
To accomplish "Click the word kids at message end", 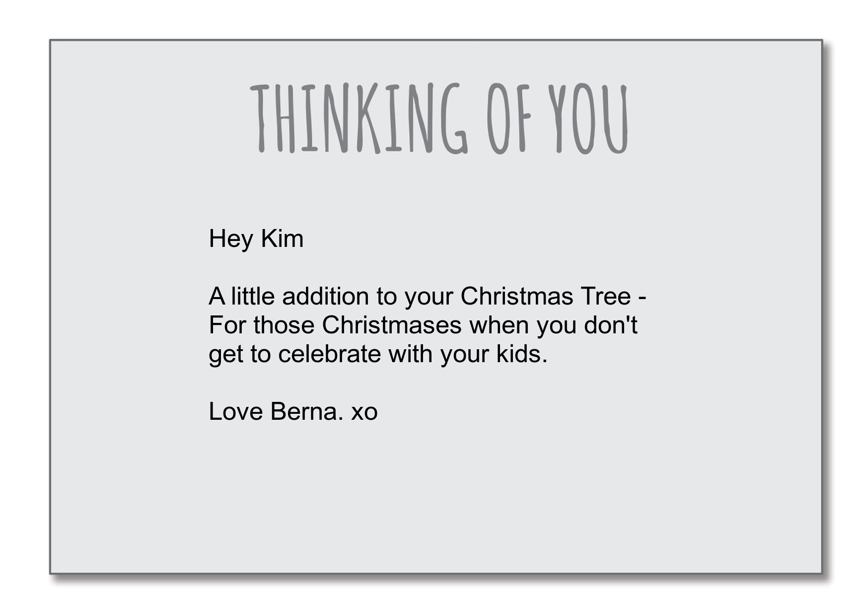I will click(x=521, y=354).
